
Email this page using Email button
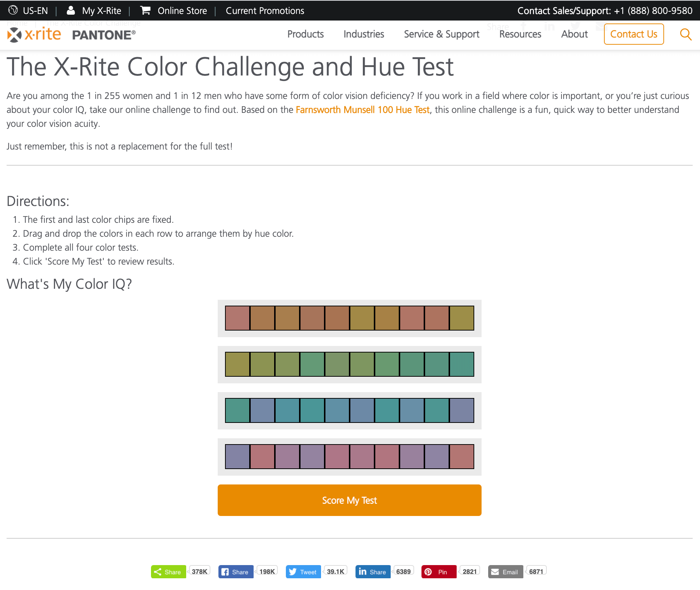(505, 572)
